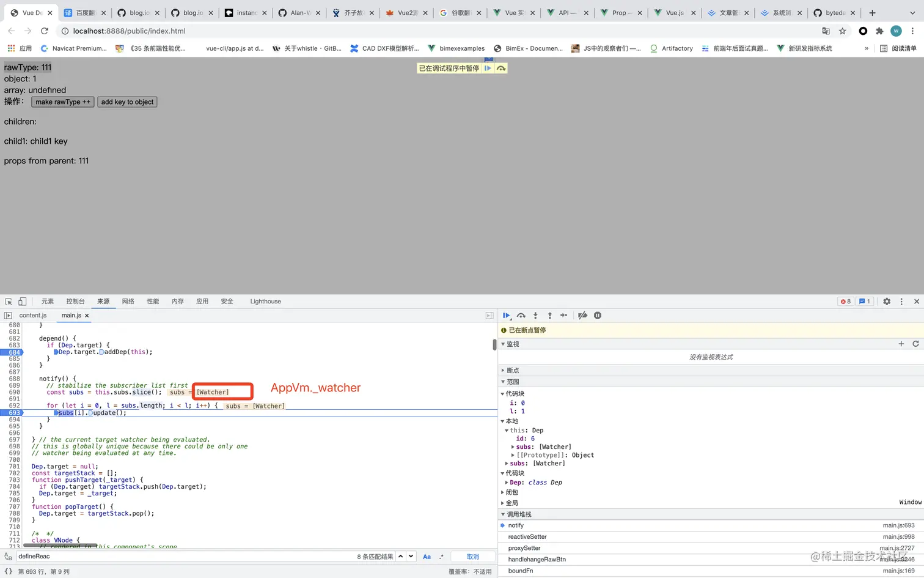
Task: Switch to the 元素 Elements tab
Action: coord(48,302)
